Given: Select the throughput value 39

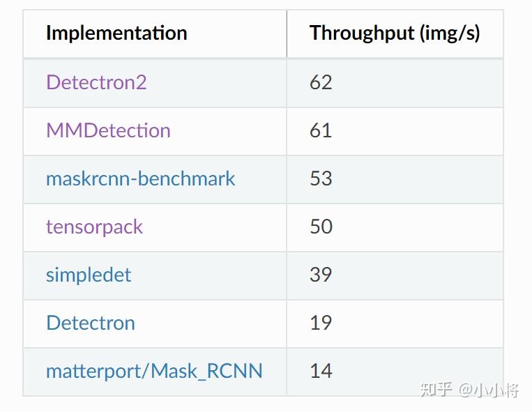Looking at the screenshot, I should [x=321, y=275].
